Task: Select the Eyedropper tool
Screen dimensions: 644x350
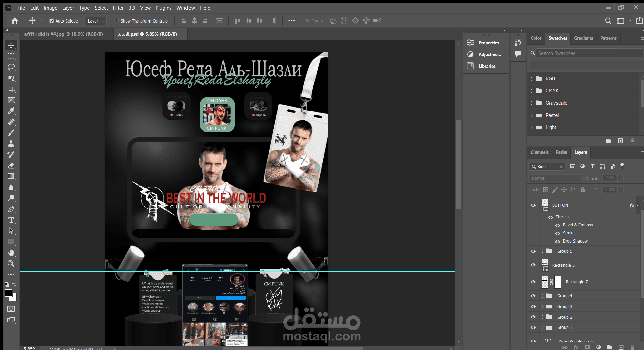Action: point(11,111)
